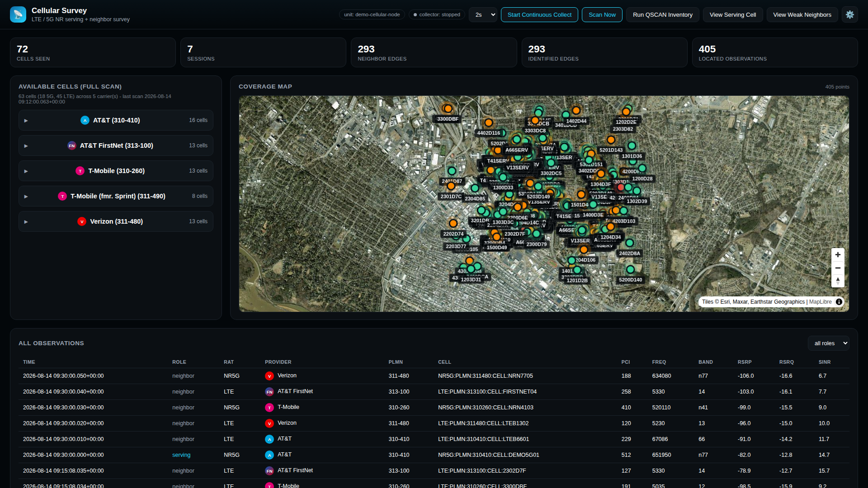The height and width of the screenshot is (488, 868).
Task: Run QSCAN Inventory
Action: (663, 14)
